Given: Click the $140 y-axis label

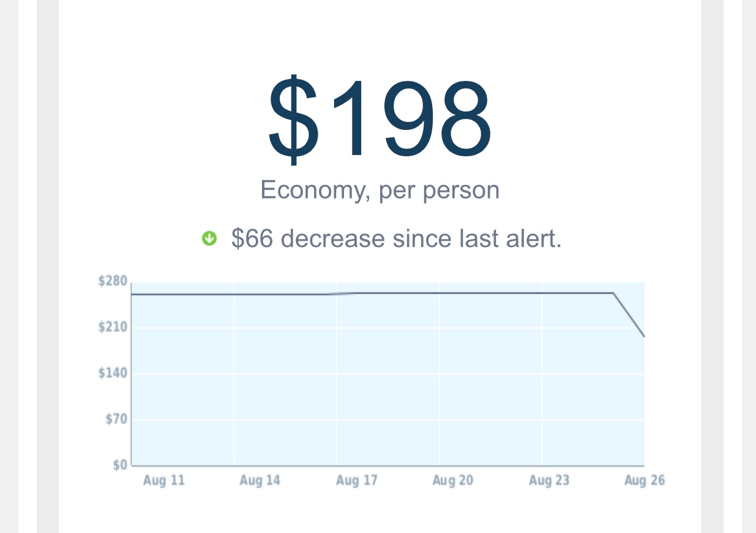Looking at the screenshot, I should pos(113,373).
